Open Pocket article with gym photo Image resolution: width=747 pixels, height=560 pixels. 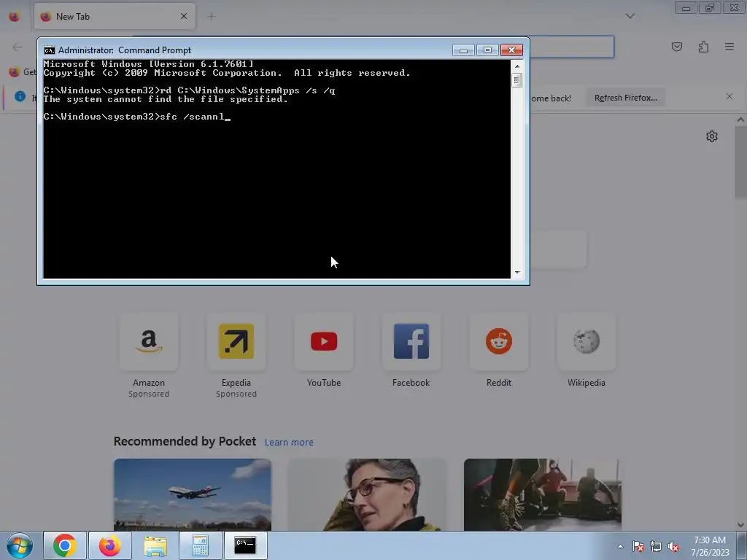click(x=543, y=495)
